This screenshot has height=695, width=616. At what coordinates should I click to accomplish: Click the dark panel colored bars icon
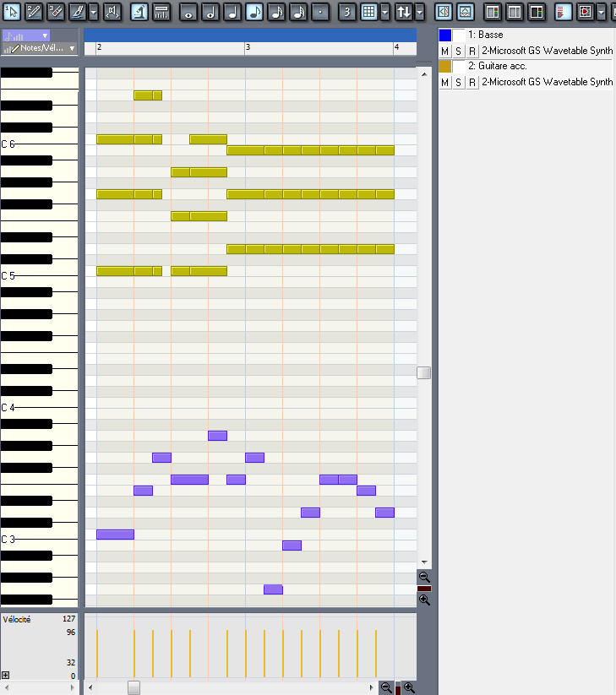(x=537, y=12)
